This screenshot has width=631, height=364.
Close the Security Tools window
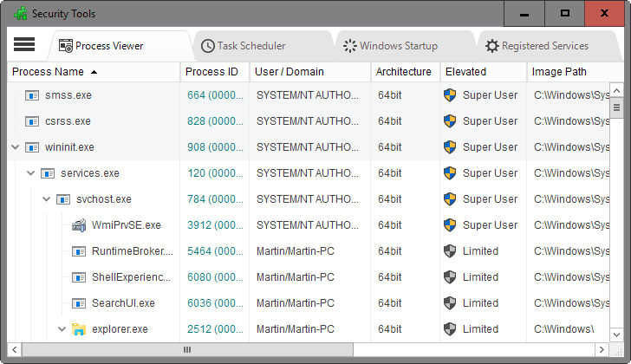pos(604,14)
